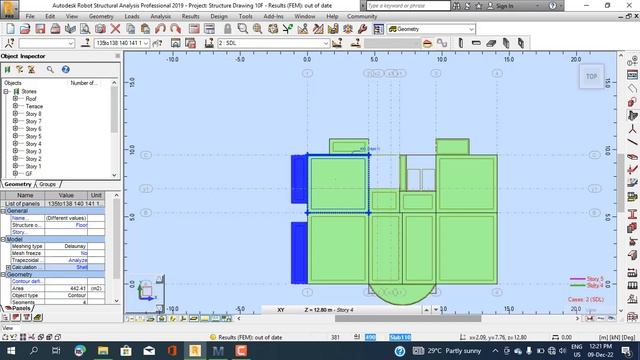Click the padlock icon in toolbar
Viewport: 640px width, 360px height.
point(227,29)
